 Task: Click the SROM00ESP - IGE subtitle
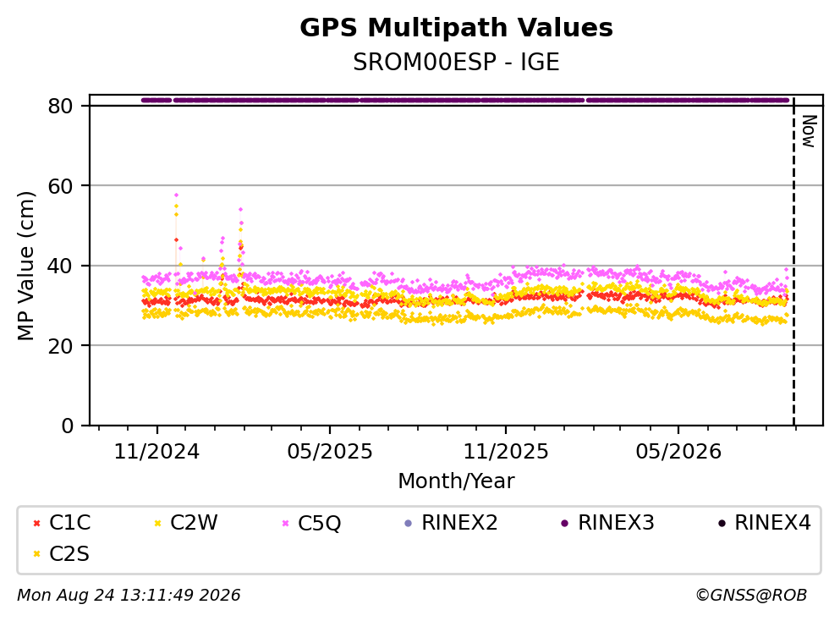pyautogui.click(x=457, y=63)
